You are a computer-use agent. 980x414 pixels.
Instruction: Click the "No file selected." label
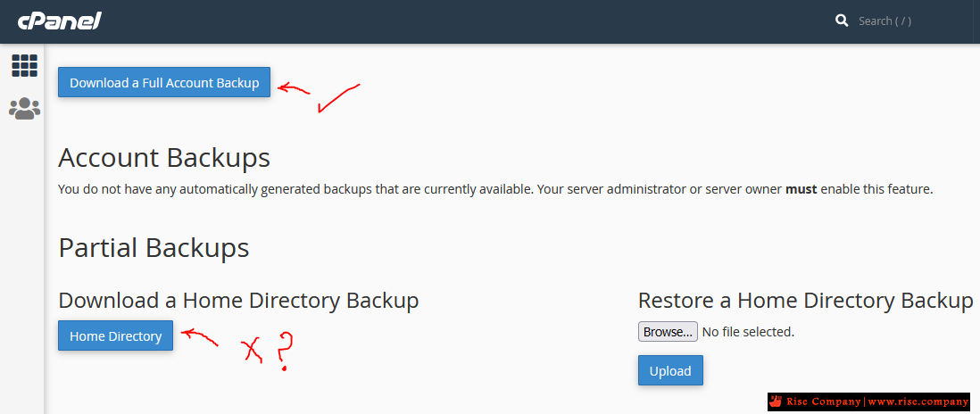coord(748,332)
